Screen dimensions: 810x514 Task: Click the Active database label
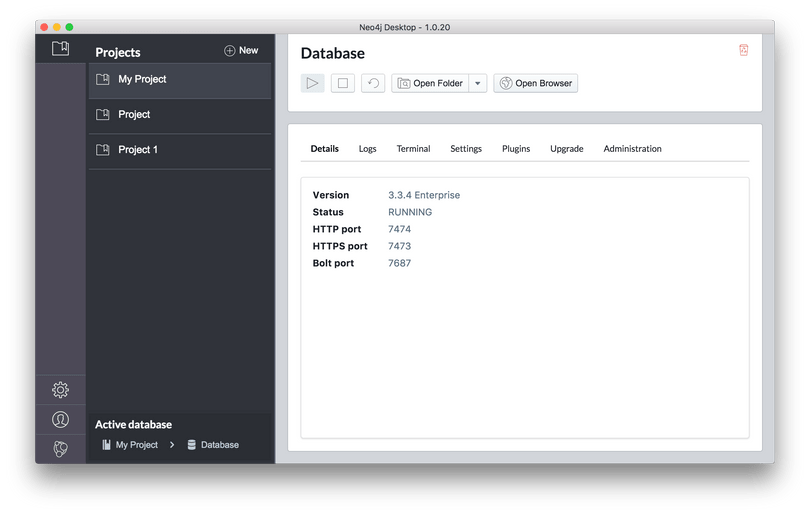pos(133,425)
